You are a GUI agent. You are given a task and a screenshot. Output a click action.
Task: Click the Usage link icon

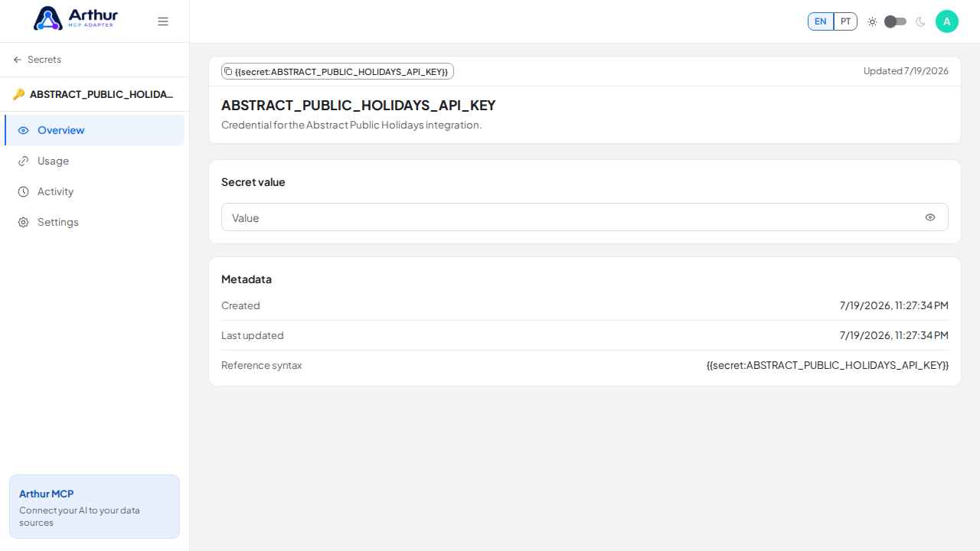tap(23, 161)
